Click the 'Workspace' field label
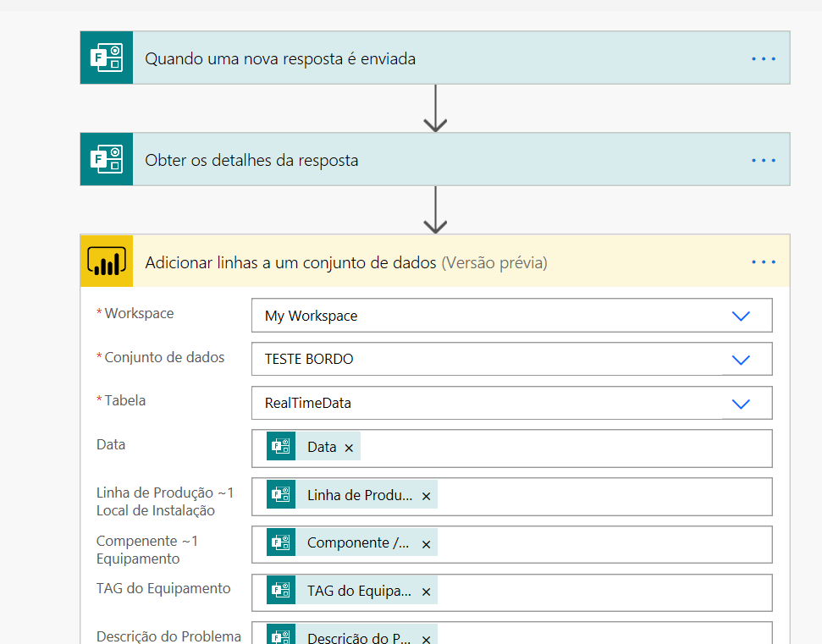 pos(139,313)
